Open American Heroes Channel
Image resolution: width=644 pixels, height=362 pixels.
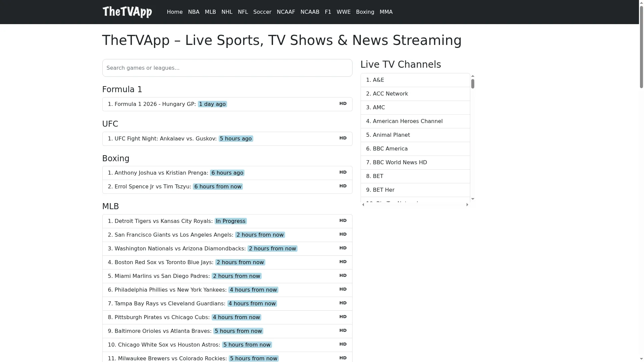(x=415, y=121)
